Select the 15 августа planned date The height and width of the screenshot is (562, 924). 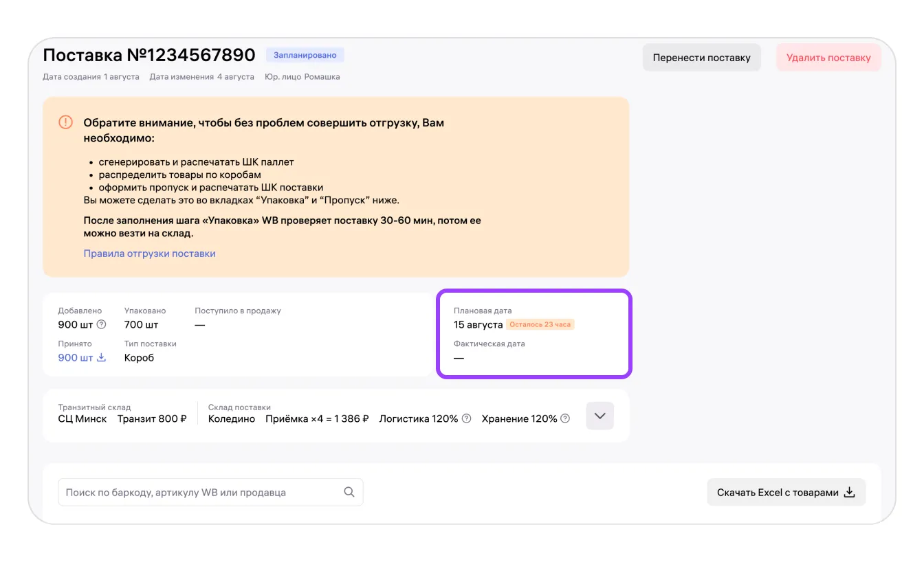coord(478,324)
